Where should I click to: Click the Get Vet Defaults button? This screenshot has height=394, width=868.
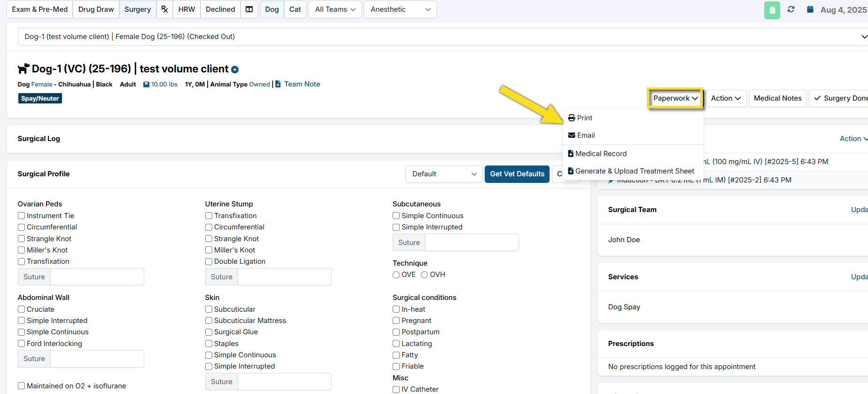coord(517,174)
